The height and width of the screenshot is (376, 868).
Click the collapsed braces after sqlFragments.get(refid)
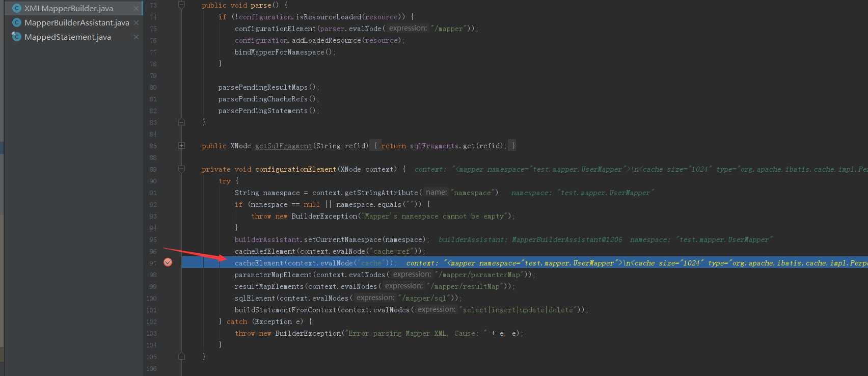pyautogui.click(x=512, y=146)
